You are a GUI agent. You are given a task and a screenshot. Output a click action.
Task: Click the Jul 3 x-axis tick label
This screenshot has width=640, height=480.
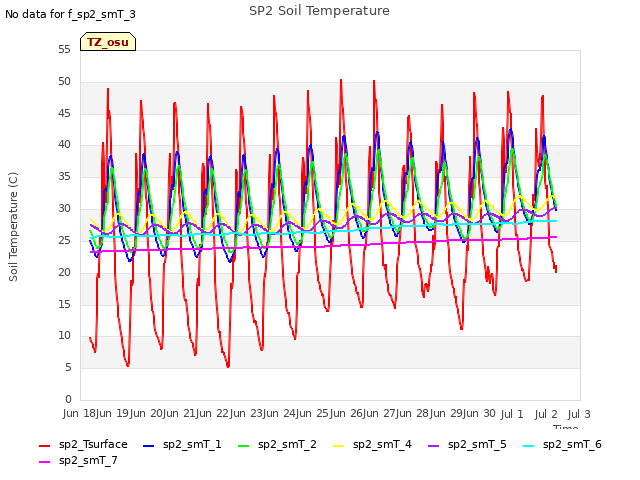pos(579,414)
